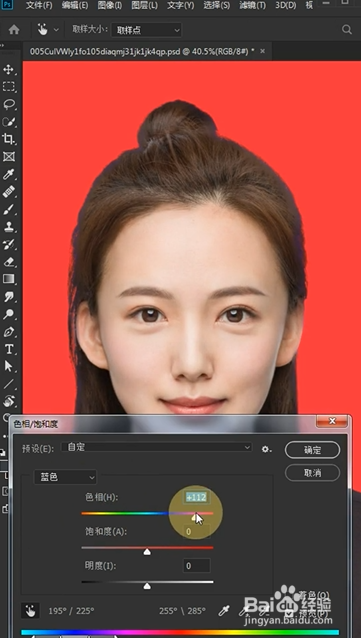Click the first eyedropper in Hue/Saturation dialog

click(x=223, y=611)
